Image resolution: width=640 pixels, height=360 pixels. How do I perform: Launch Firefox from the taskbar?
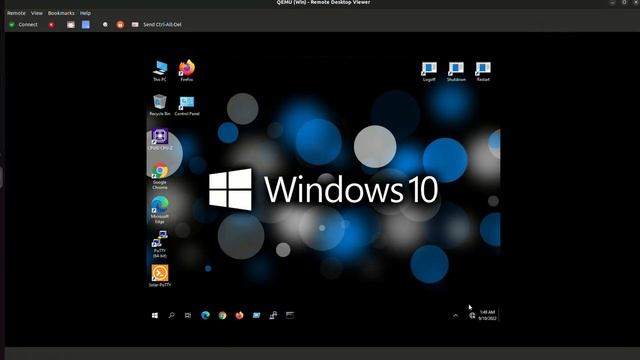point(240,315)
